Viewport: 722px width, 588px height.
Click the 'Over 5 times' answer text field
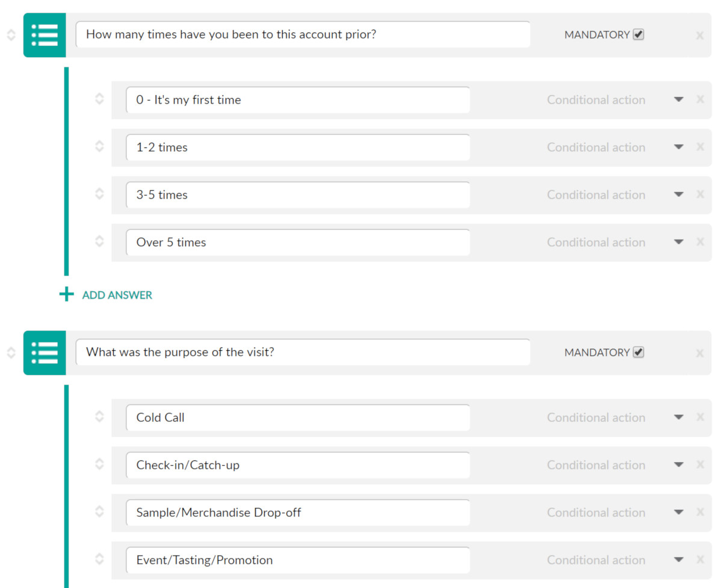298,243
